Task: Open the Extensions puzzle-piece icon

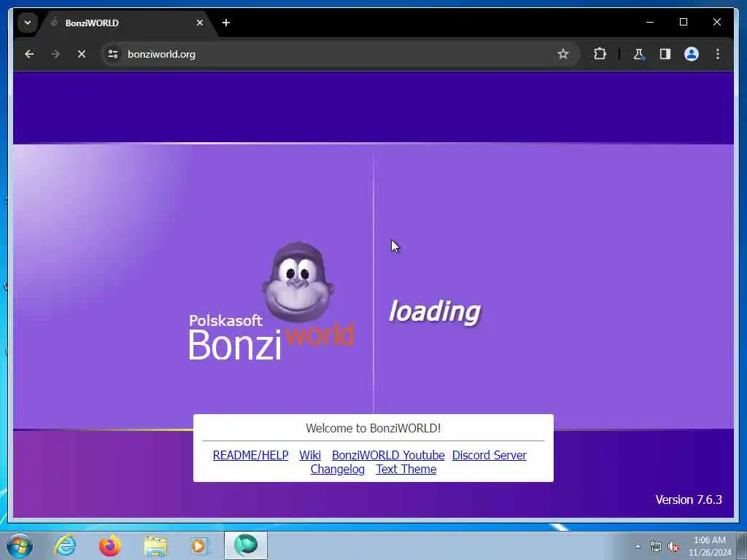Action: pos(600,54)
